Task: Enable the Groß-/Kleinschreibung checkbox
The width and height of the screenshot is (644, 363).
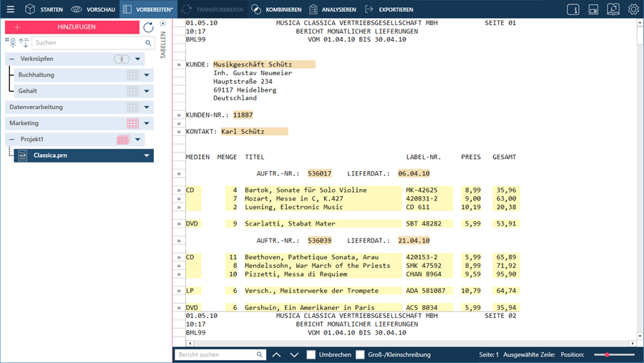Action: tap(361, 354)
